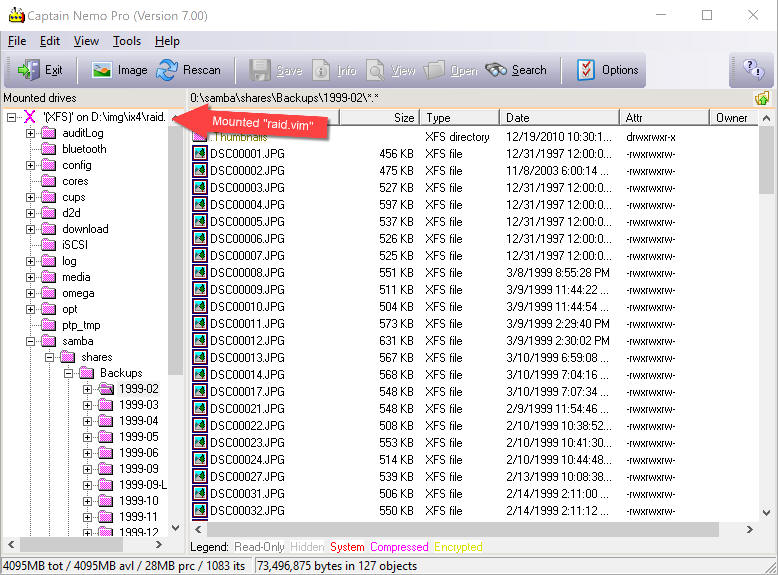Open the Tools menu

pyautogui.click(x=127, y=41)
